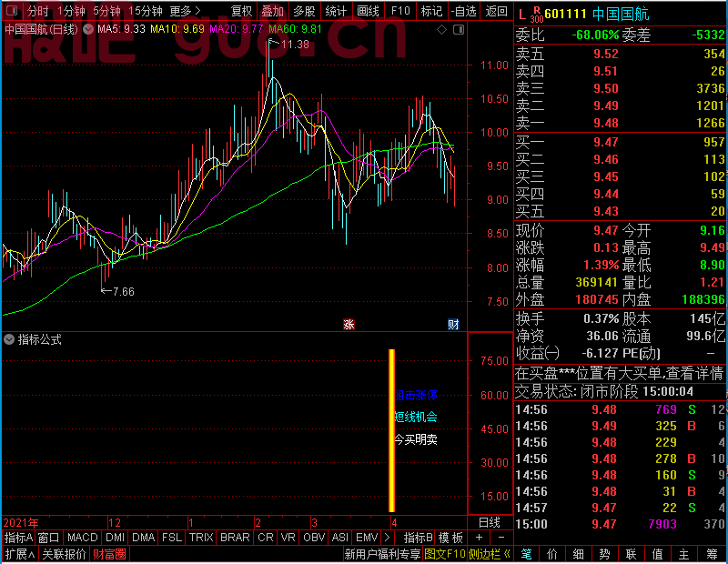Remove an indicator pane with the − button
The height and width of the screenshot is (564, 728).
coord(501,538)
